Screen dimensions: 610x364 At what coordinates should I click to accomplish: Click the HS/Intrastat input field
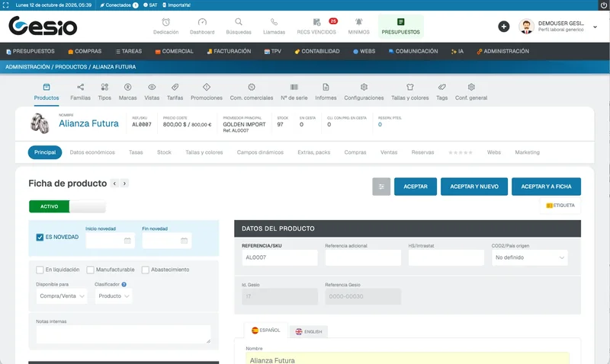point(446,257)
